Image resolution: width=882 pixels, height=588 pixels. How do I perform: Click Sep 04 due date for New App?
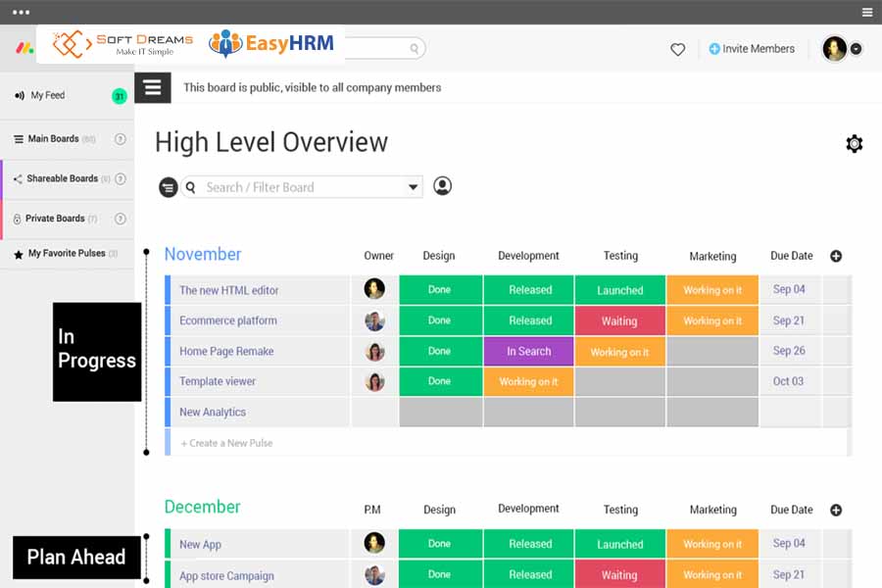789,543
